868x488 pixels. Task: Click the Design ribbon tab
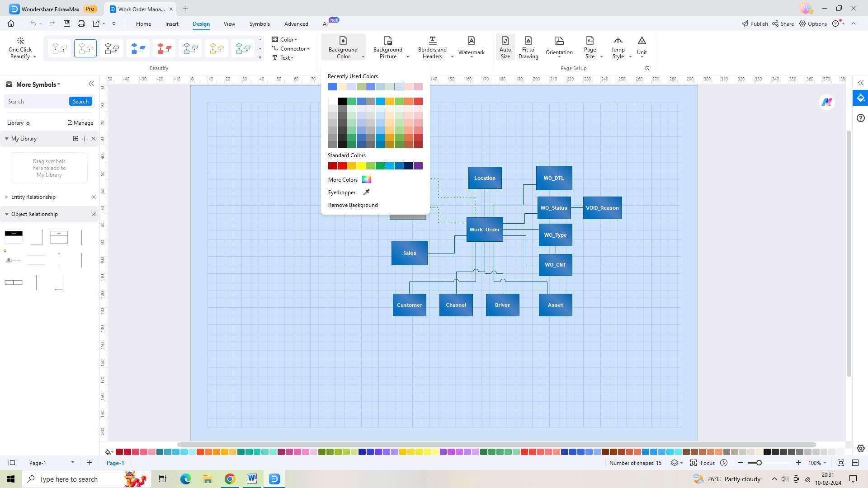click(x=201, y=24)
